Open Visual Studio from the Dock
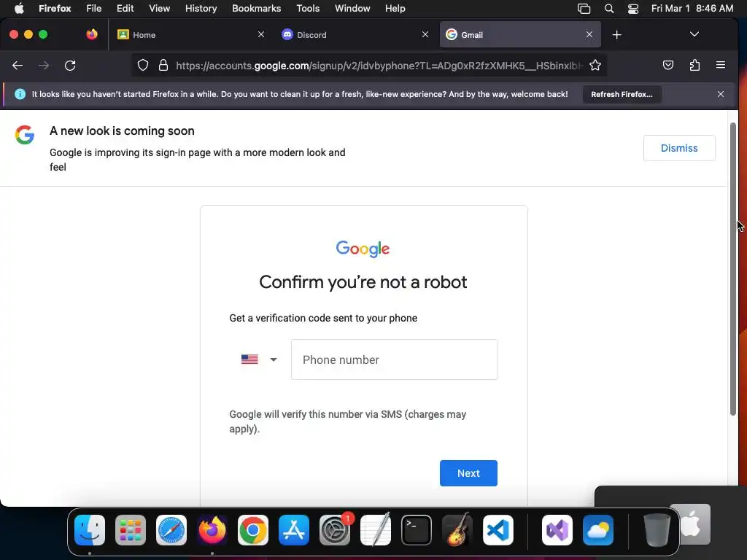Screen dimensions: 747x560 click(557, 530)
